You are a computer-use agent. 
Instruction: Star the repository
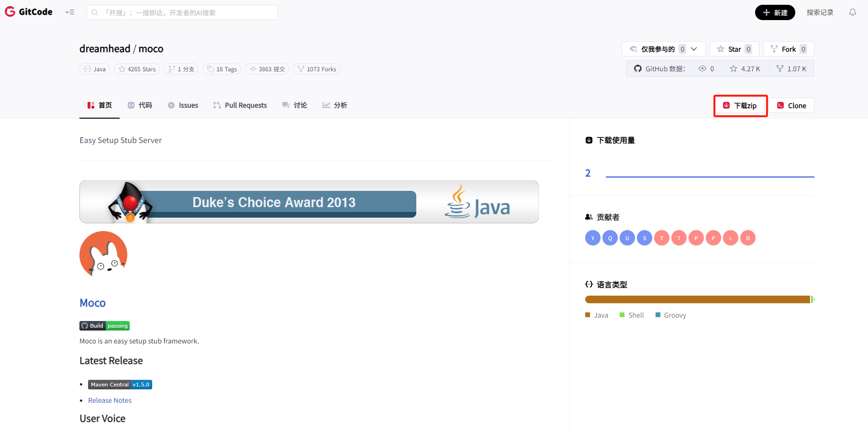(x=734, y=49)
